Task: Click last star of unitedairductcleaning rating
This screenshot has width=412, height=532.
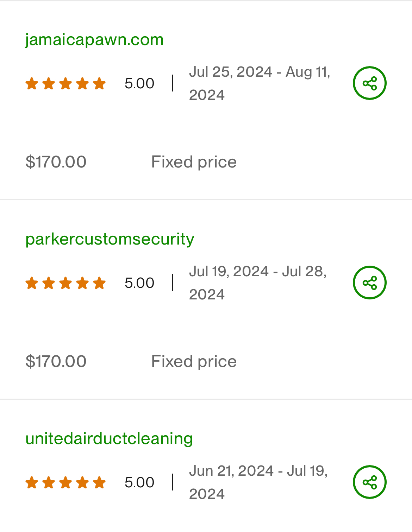Action: (x=99, y=482)
